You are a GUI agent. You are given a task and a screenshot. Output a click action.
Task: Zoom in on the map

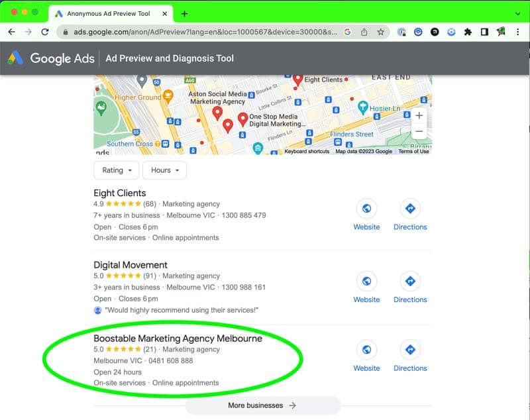pos(418,115)
